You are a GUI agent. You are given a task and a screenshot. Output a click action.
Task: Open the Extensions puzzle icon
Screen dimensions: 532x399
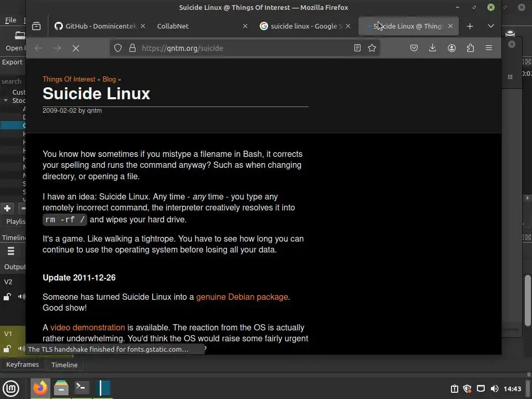(x=470, y=48)
